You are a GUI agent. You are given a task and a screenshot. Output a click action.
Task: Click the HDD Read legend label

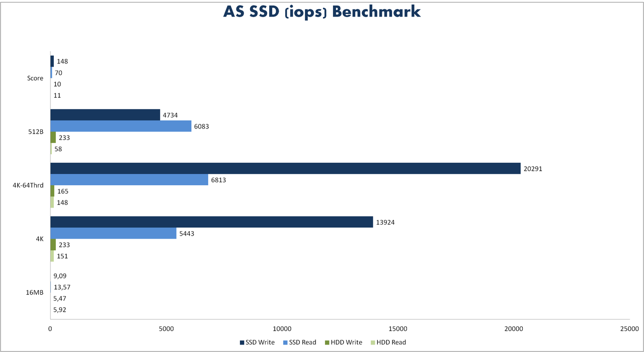(391, 342)
